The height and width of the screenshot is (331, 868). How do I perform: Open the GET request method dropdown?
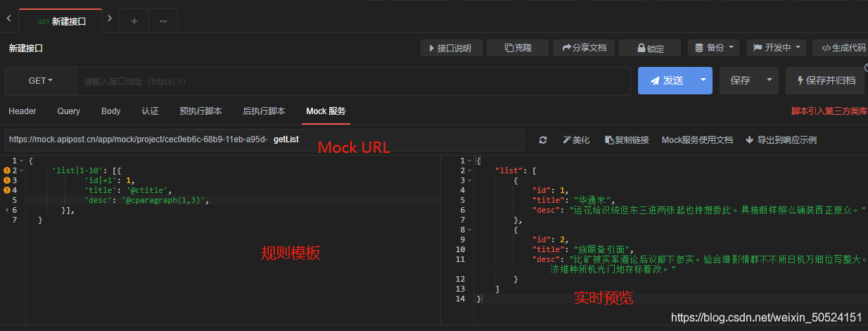[x=41, y=81]
